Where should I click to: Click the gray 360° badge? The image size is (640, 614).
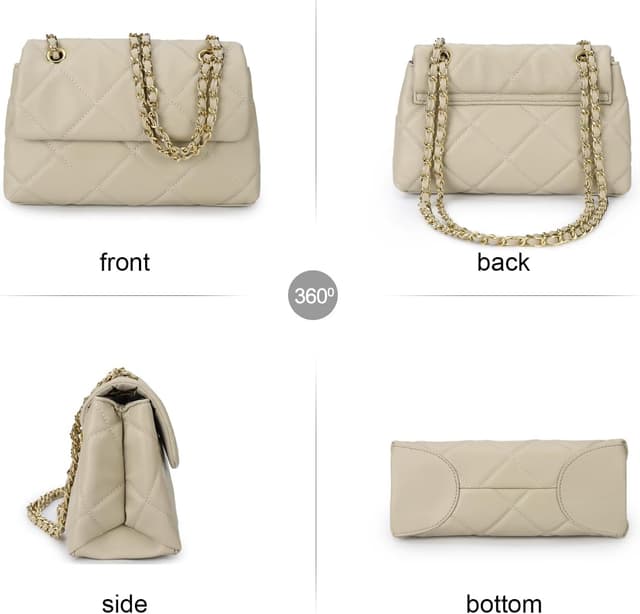313,295
